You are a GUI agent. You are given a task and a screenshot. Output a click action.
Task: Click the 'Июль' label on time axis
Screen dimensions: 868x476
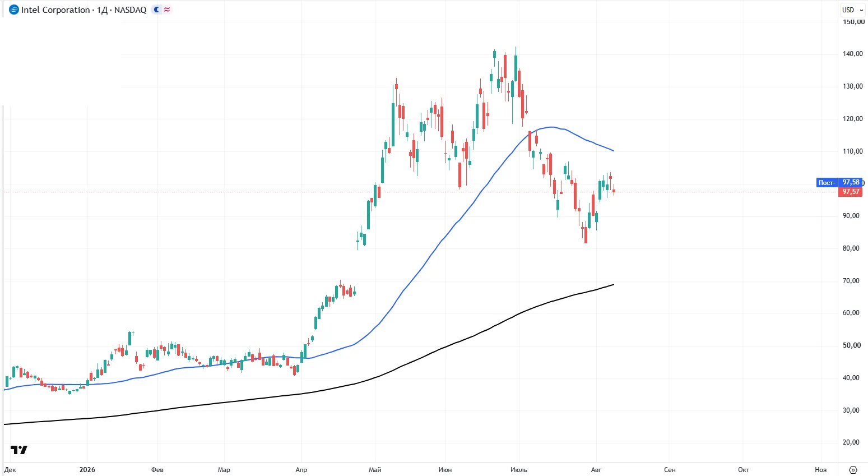pyautogui.click(x=519, y=470)
